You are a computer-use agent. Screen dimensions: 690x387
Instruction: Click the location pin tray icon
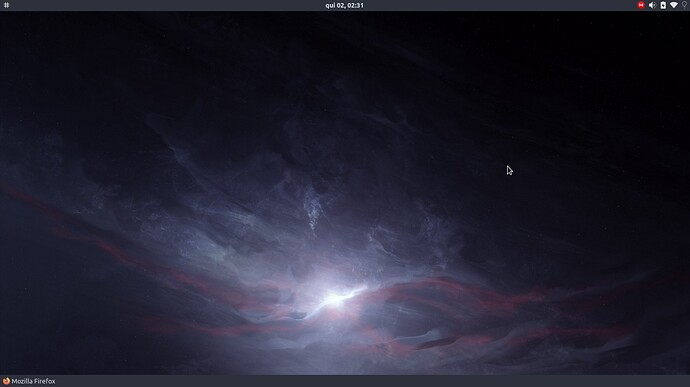pyautogui.click(x=684, y=5)
